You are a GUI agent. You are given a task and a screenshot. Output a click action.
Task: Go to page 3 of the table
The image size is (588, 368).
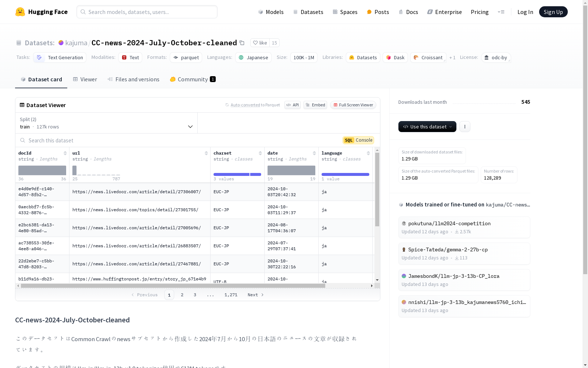click(x=195, y=295)
